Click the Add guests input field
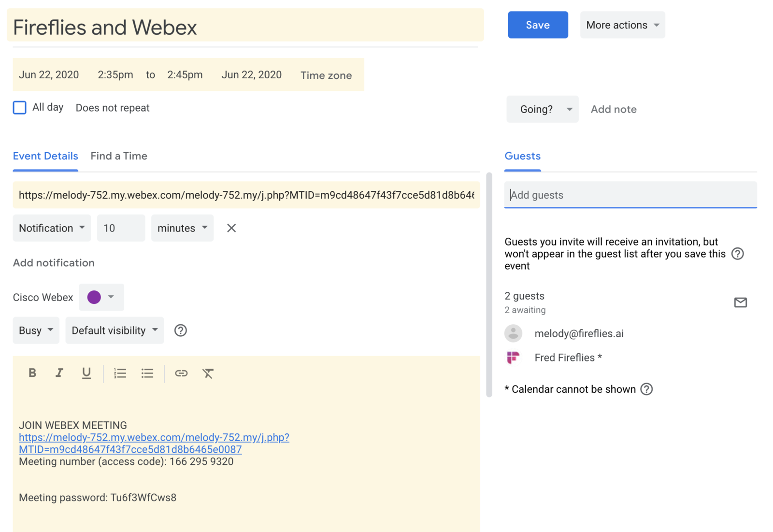Screen dimensions: 773x532 pyautogui.click(x=630, y=195)
